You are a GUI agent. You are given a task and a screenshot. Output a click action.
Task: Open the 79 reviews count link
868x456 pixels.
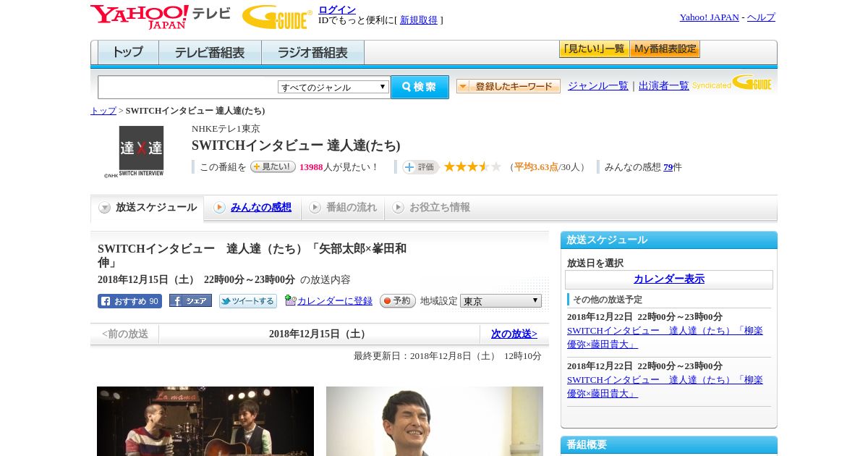pos(668,167)
